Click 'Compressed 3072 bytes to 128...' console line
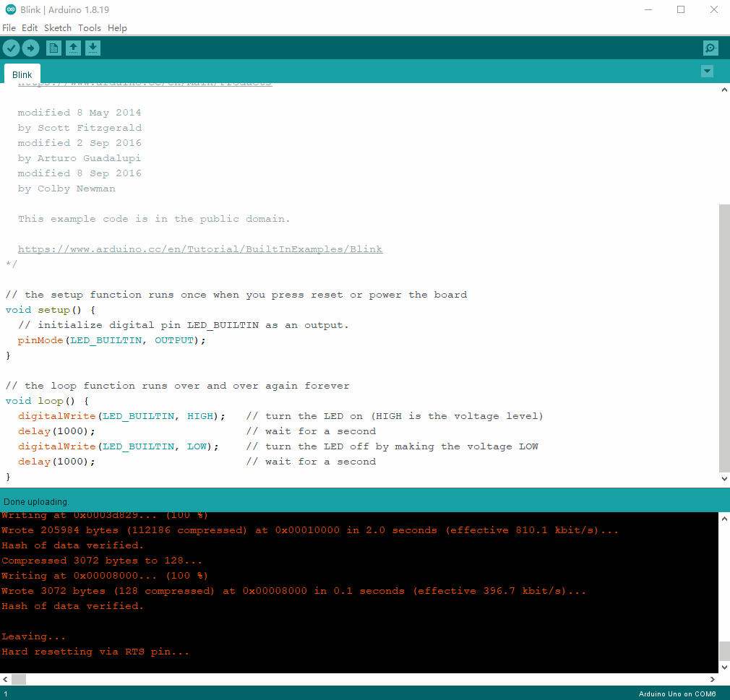This screenshot has width=730, height=700. coord(101,561)
